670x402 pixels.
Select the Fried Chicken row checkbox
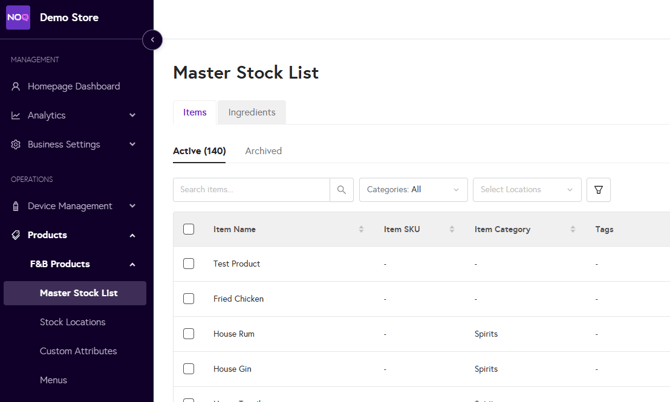point(188,299)
